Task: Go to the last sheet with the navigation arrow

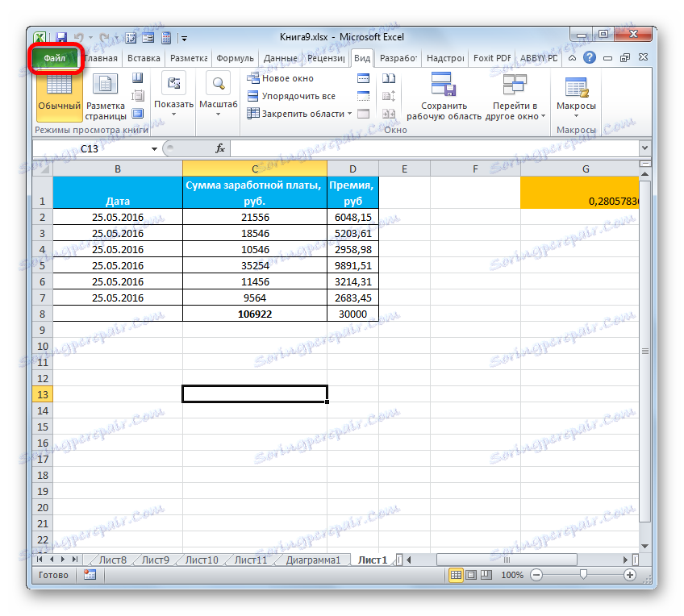Action: [x=75, y=560]
